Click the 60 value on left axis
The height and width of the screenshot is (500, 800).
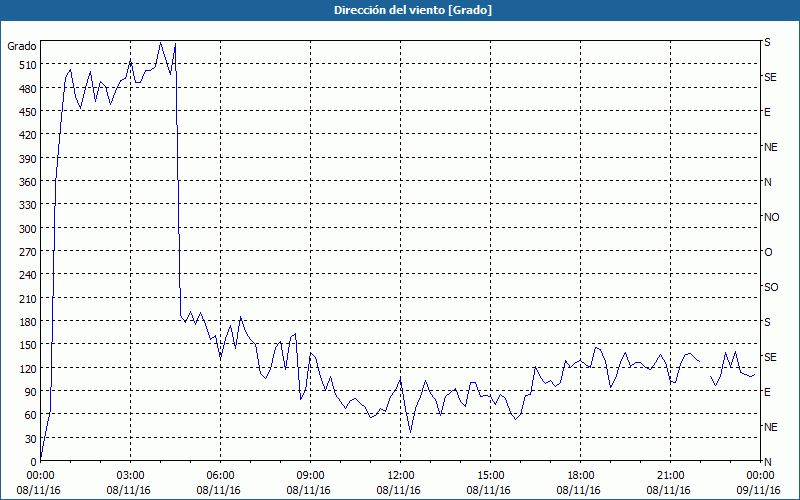click(x=31, y=415)
